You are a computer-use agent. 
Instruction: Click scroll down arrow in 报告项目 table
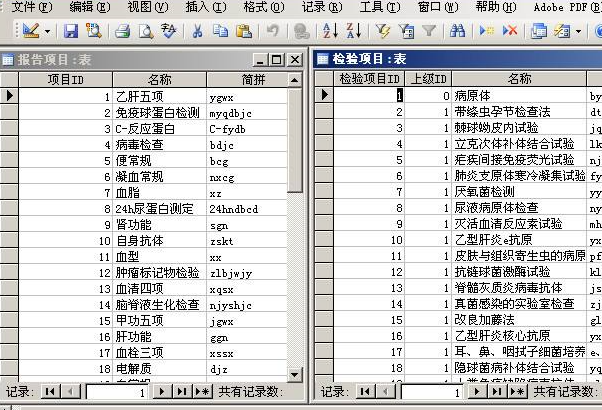(x=294, y=374)
